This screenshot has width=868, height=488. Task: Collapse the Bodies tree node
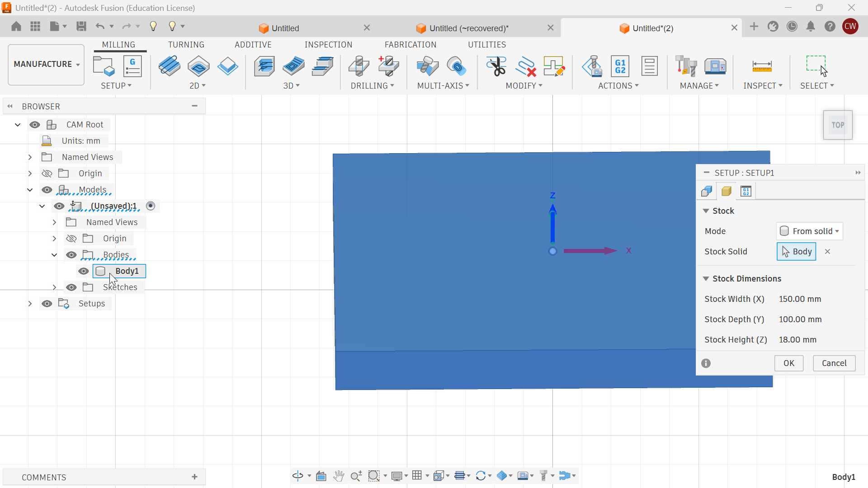point(54,255)
